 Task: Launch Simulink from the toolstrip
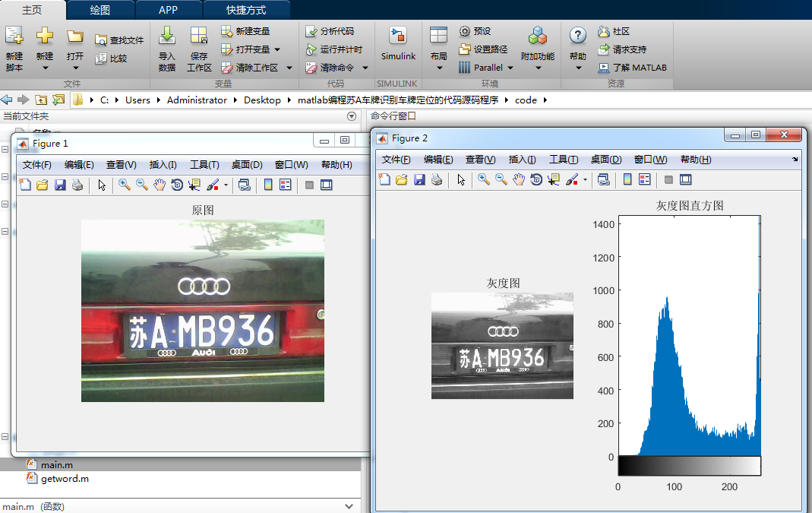(x=398, y=44)
